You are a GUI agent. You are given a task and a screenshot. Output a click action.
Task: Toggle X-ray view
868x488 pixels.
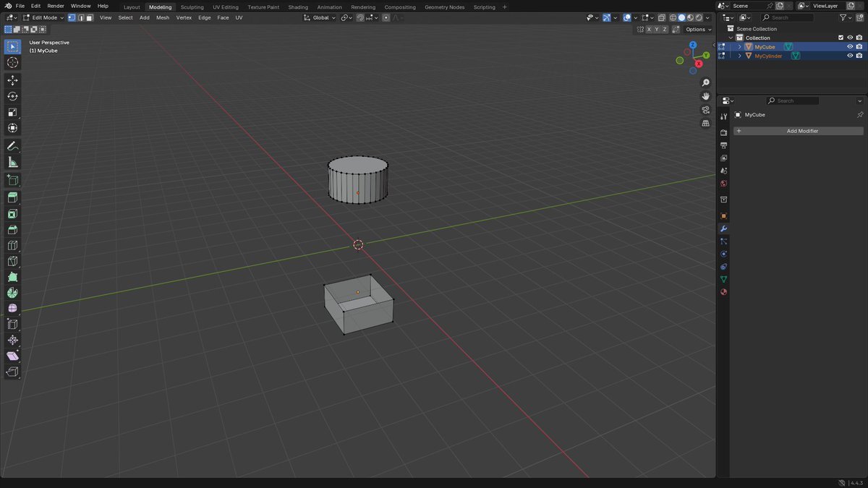coord(661,17)
